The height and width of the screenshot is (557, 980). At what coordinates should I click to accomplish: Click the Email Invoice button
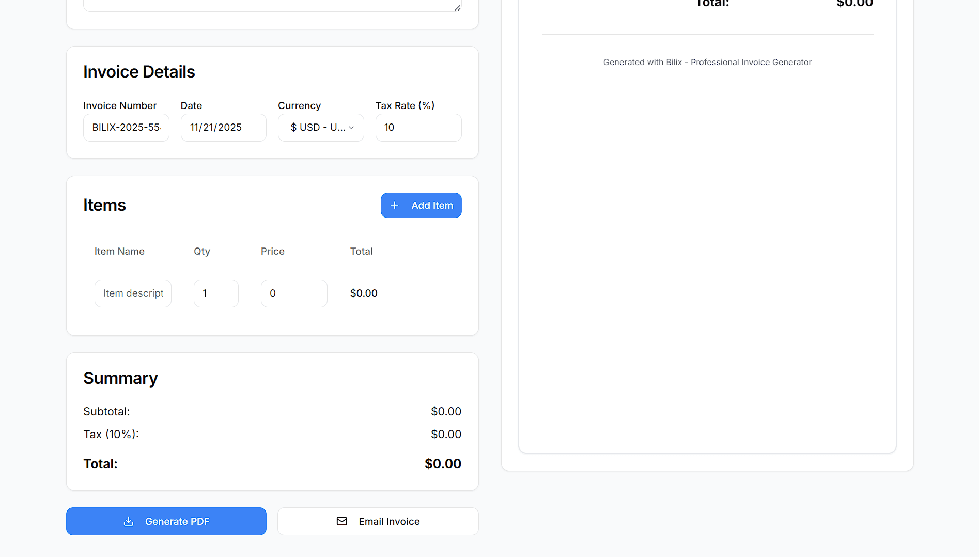click(x=378, y=521)
